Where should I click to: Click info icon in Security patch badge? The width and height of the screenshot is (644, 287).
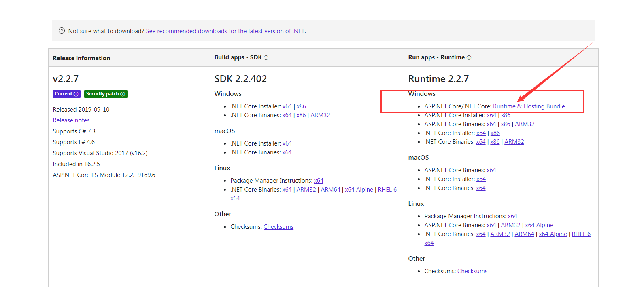click(123, 94)
